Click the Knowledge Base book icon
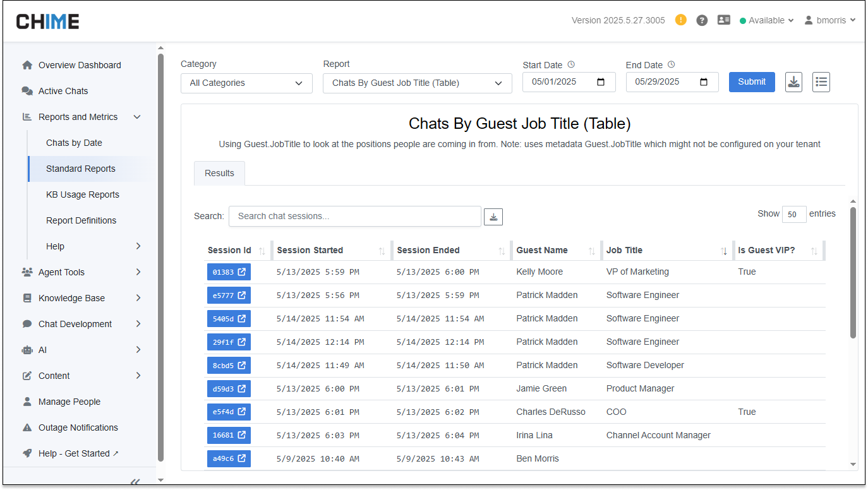Viewport: 868px width, 490px height. (x=27, y=298)
